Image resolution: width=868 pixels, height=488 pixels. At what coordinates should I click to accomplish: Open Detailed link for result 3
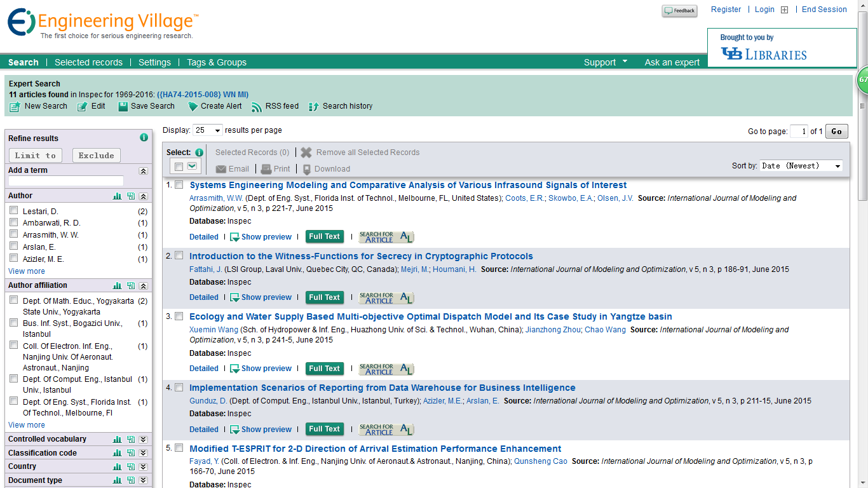click(204, 369)
